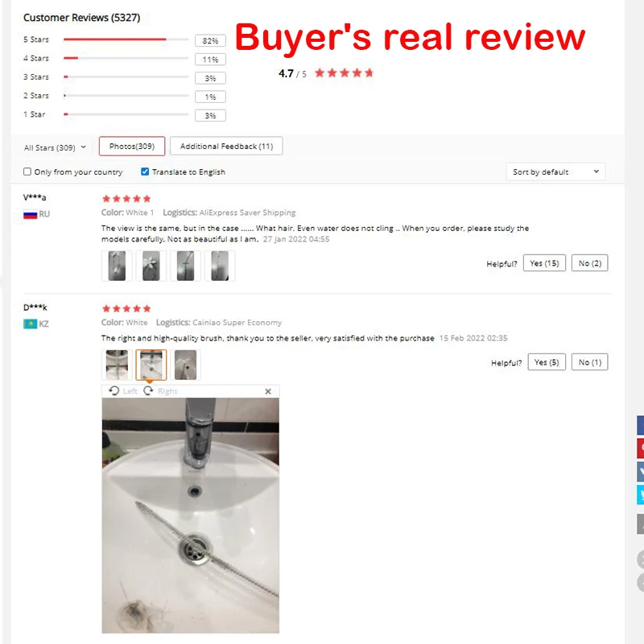Click the Russia flag icon next to RU
644x644 pixels.
click(x=31, y=214)
